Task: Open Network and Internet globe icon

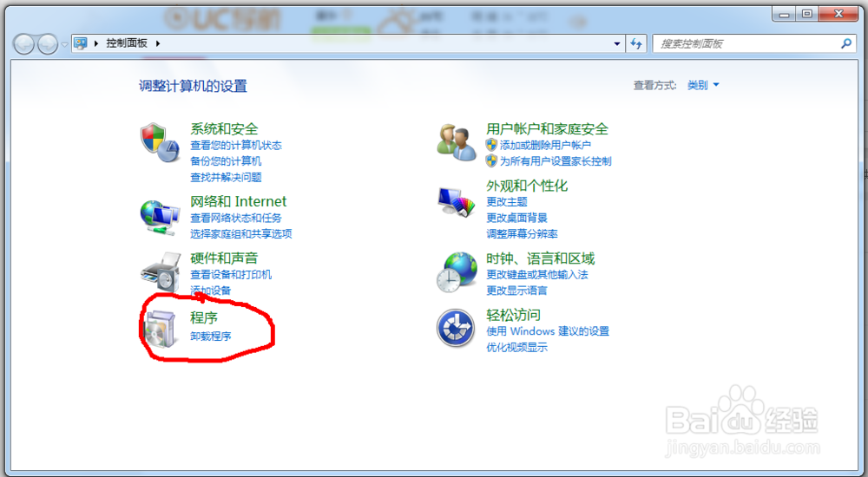Action: tap(160, 218)
